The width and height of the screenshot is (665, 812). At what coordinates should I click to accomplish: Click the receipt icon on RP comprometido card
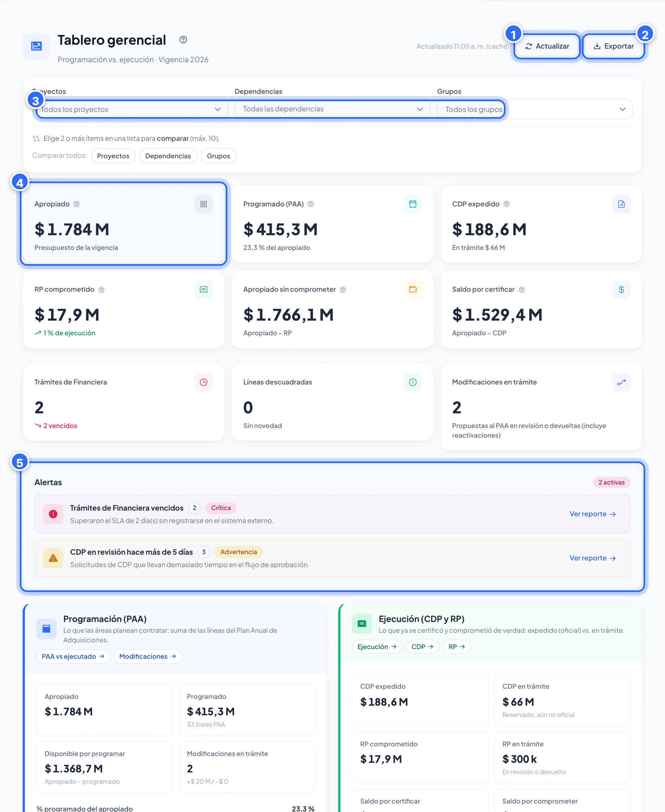[x=203, y=290]
